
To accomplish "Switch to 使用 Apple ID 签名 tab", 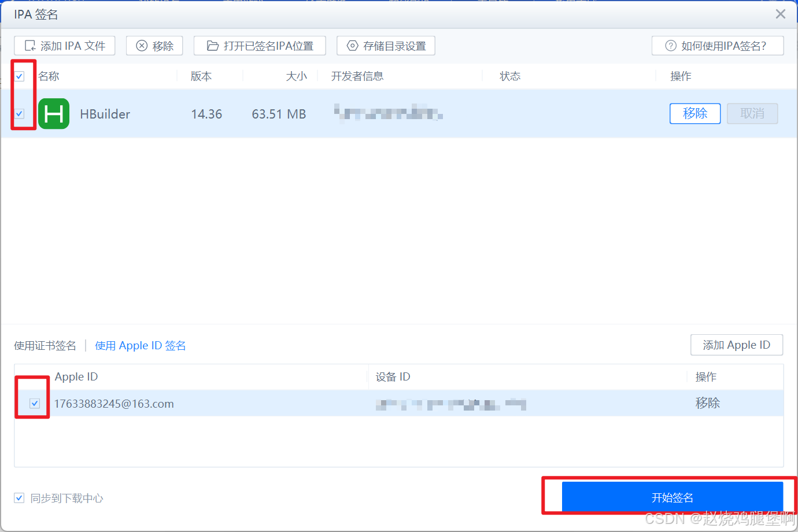I will click(x=141, y=345).
